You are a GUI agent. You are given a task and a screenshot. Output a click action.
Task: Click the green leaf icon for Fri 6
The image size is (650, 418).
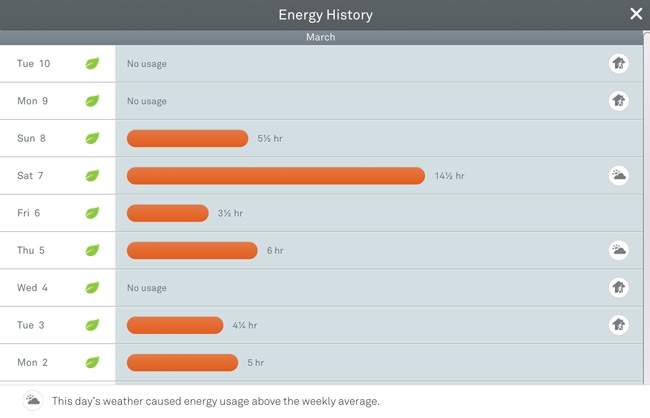pyautogui.click(x=92, y=213)
